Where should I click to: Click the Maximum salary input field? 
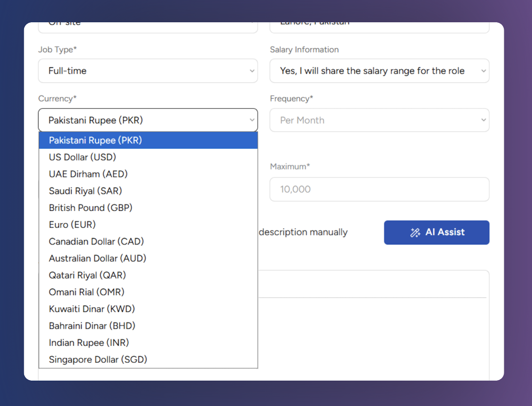(x=380, y=189)
